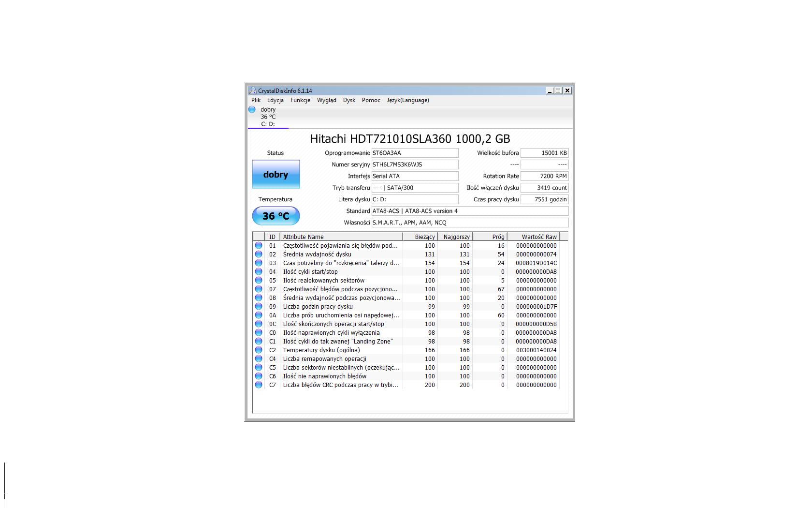Click status orb for attribute C7
Image resolution: width=812 pixels, height=508 pixels.
pos(259,385)
